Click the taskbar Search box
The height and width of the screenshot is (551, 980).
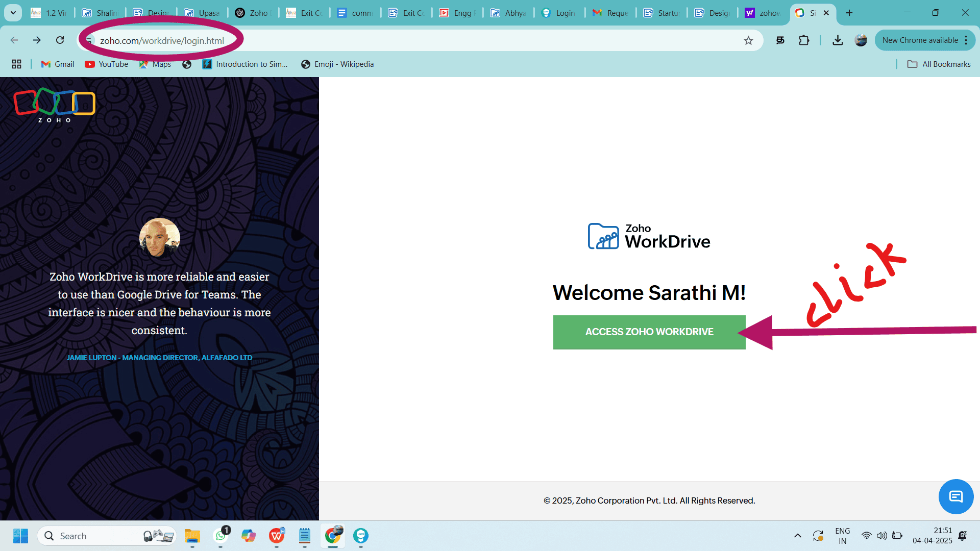[x=107, y=536]
